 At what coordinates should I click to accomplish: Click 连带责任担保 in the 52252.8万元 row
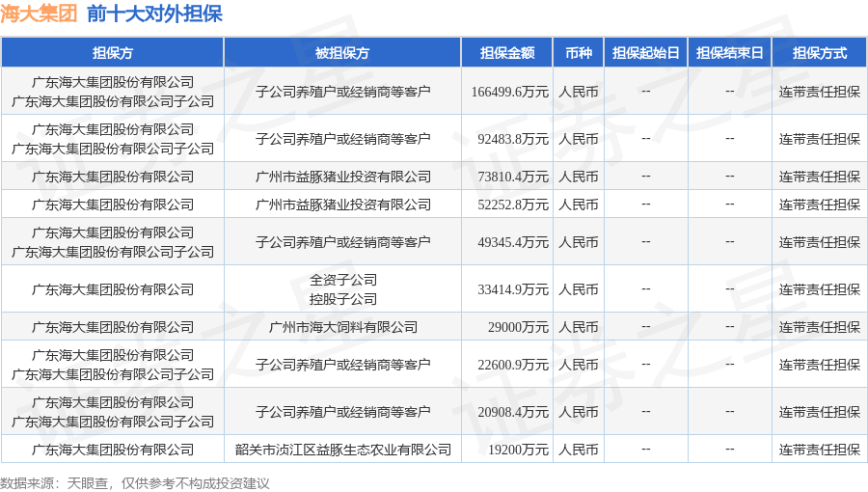click(x=819, y=205)
